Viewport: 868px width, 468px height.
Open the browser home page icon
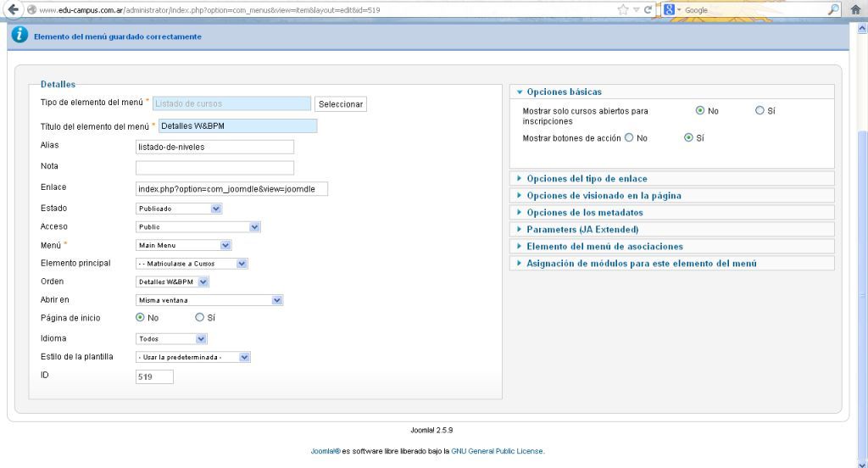(x=855, y=9)
